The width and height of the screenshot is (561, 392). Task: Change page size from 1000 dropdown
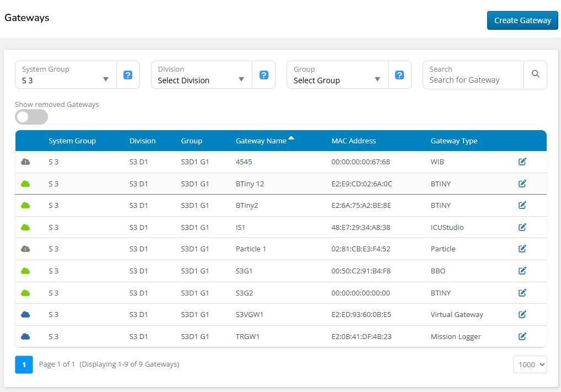(530, 364)
